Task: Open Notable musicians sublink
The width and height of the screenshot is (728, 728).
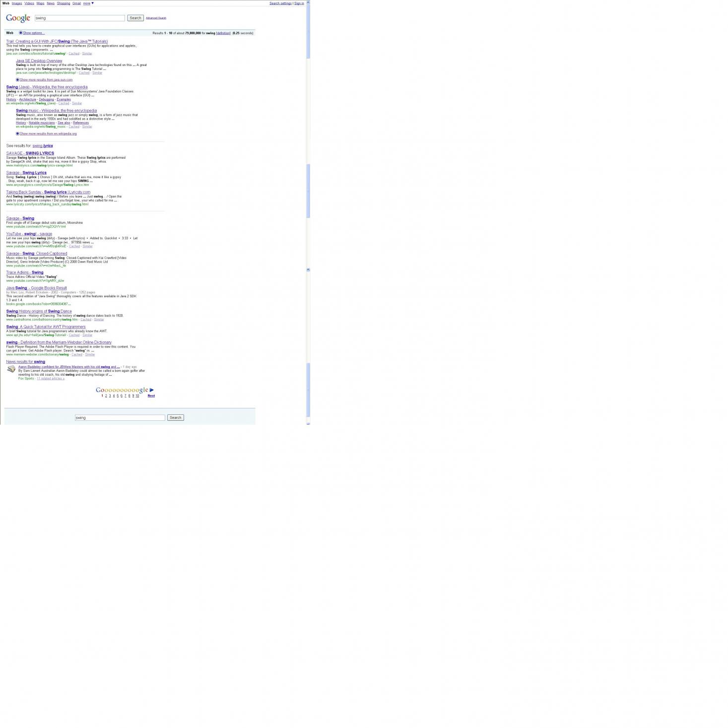Action: (x=42, y=123)
